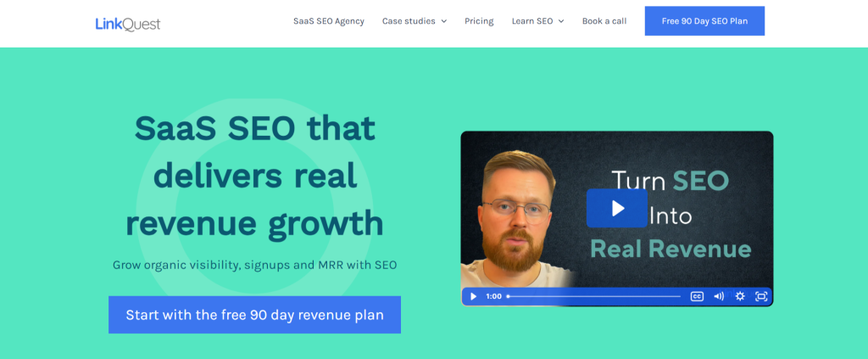Image resolution: width=868 pixels, height=359 pixels.
Task: Open video settings via the gear icon
Action: point(740,296)
